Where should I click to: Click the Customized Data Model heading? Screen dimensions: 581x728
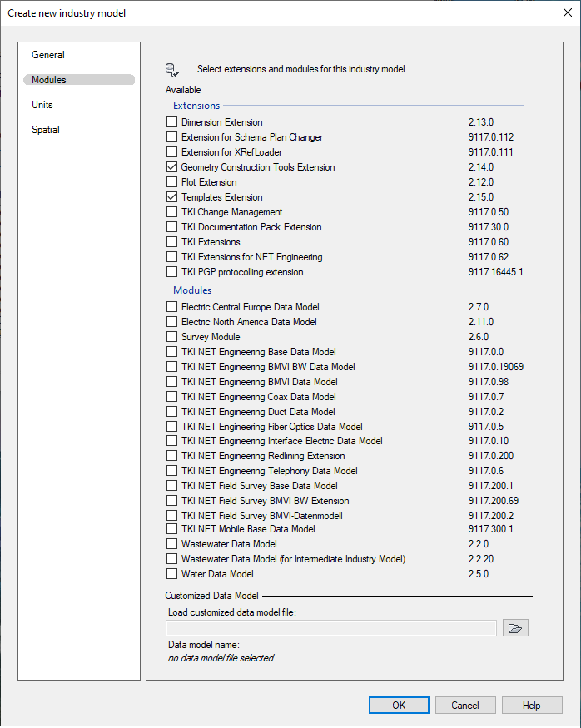[x=211, y=596]
